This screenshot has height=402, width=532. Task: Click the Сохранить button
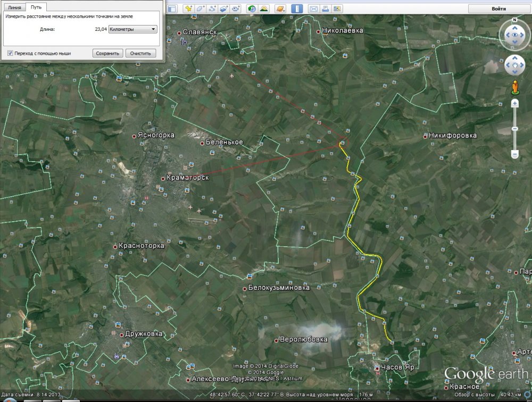pos(107,53)
